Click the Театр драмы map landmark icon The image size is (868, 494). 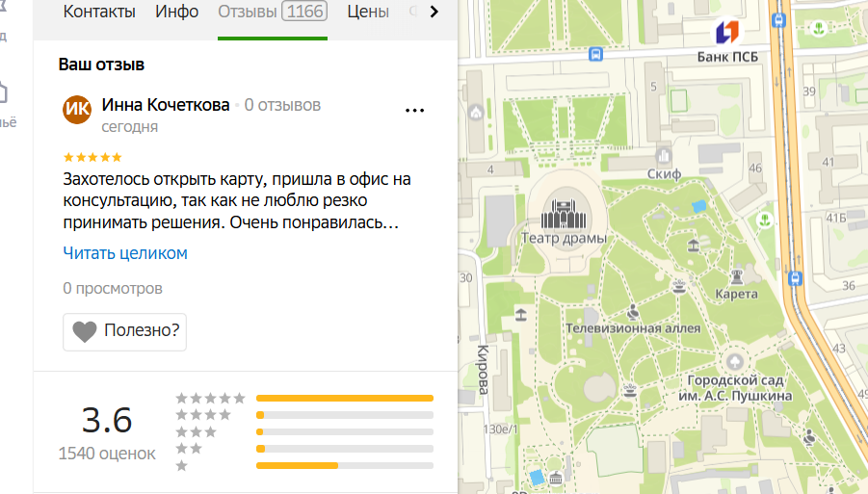point(564,215)
